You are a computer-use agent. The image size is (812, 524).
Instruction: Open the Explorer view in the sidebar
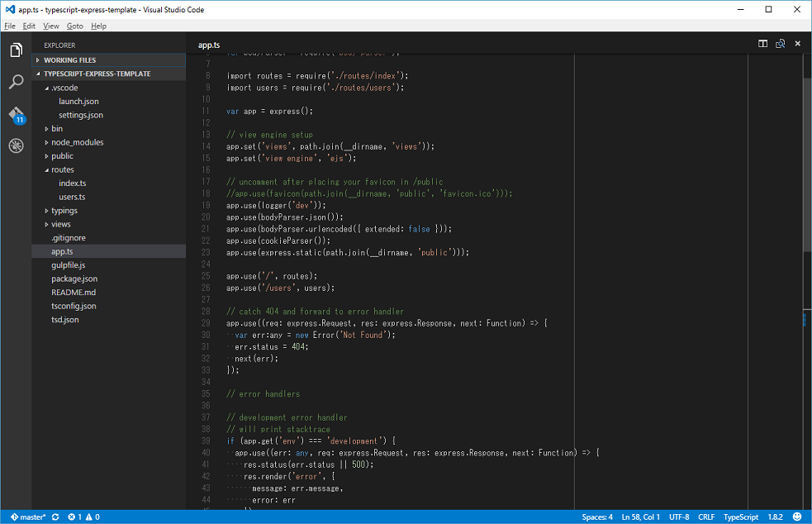pyautogui.click(x=16, y=50)
